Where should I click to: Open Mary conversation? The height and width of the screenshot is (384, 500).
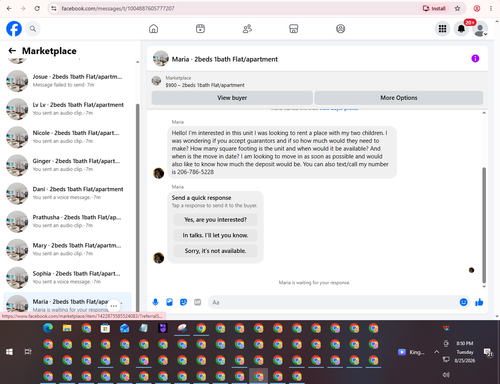click(x=67, y=249)
